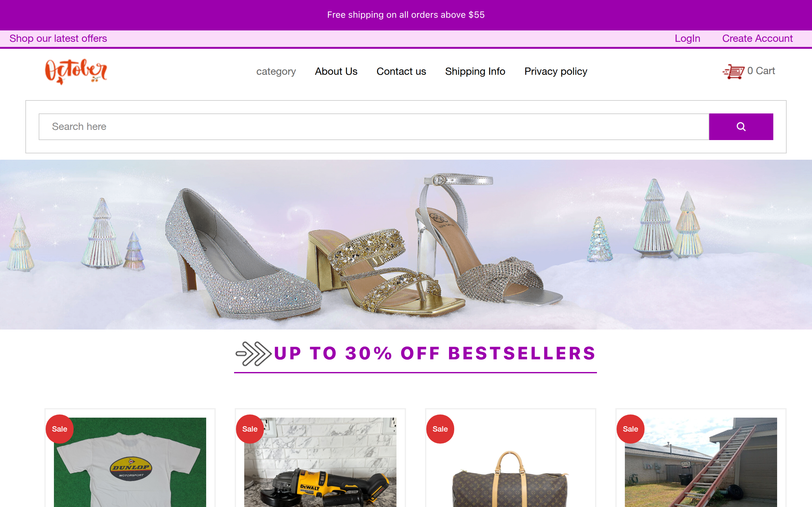812x507 pixels.
Task: Click the arrows icon beside bestsellers heading
Action: pyautogui.click(x=253, y=353)
